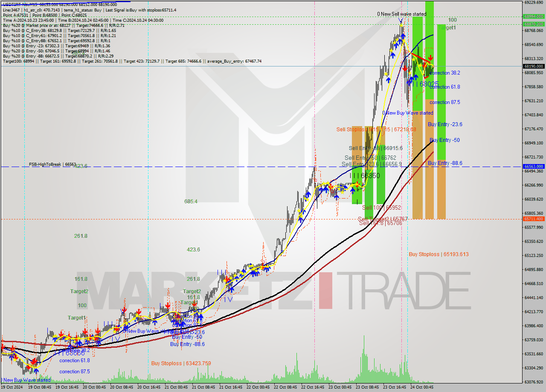This screenshot has width=546, height=392.
Task: Select the 'correction 38.2' level label
Action: click(445, 73)
